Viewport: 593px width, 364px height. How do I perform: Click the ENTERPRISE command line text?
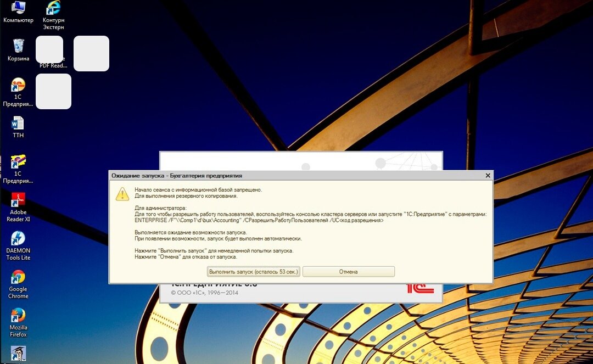[x=259, y=220]
